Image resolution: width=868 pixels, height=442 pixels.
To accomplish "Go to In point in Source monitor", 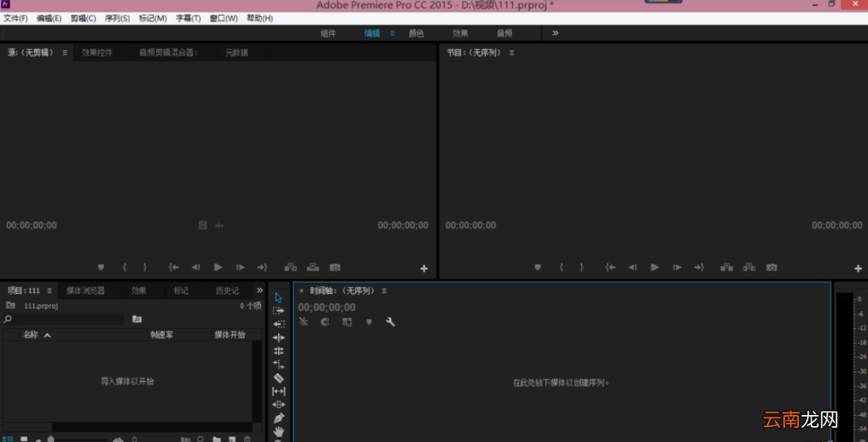I will 174,267.
